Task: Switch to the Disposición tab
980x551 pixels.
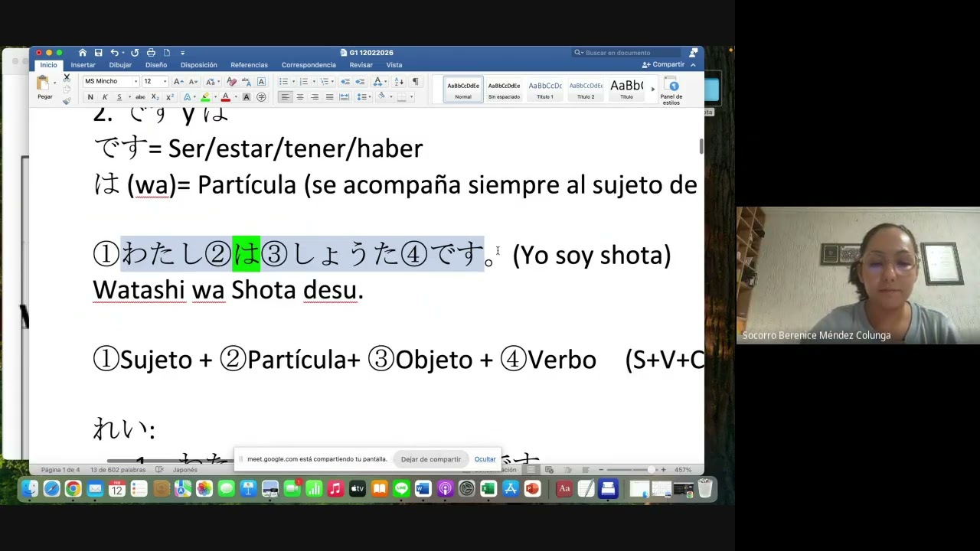Action: (x=199, y=65)
